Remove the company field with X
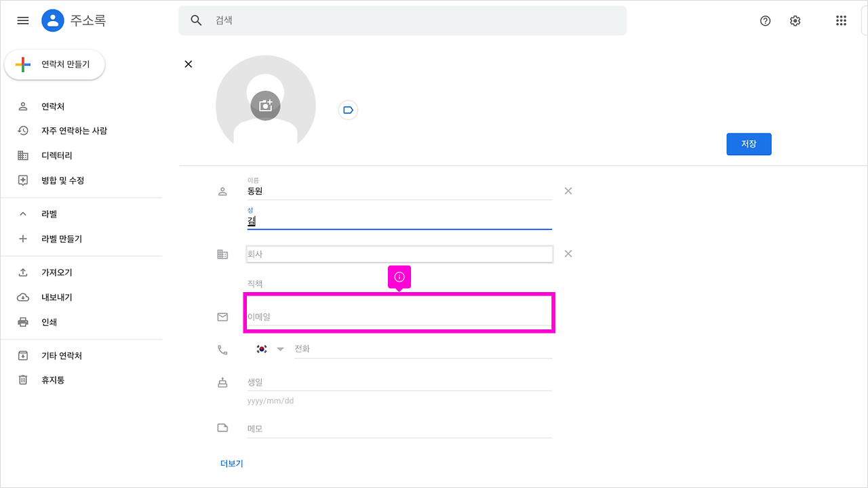This screenshot has width=868, height=488. click(x=568, y=253)
